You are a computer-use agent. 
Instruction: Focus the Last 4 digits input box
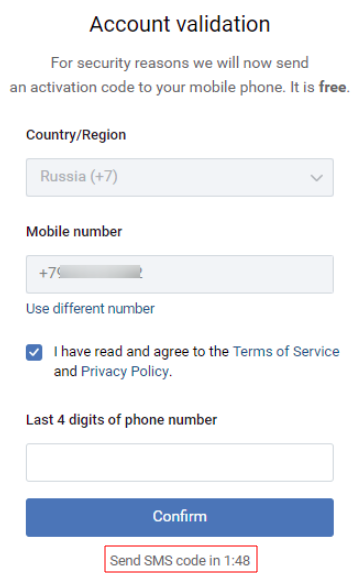coord(180,462)
